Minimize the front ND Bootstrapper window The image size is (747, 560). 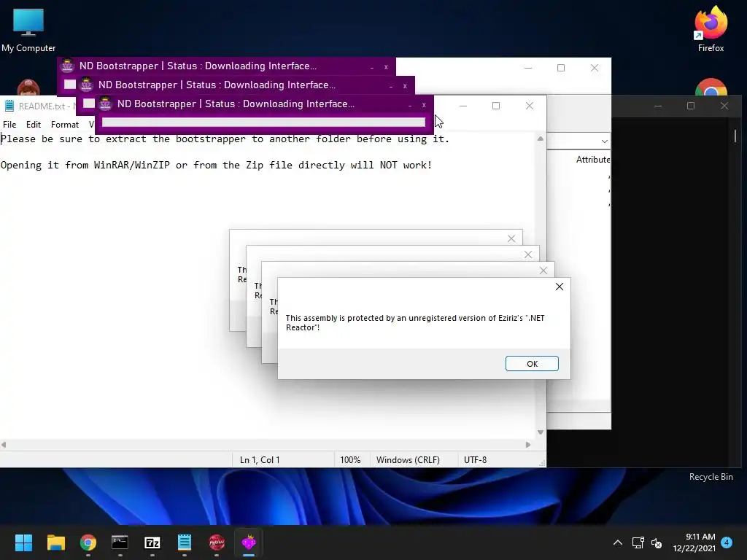[x=410, y=105]
